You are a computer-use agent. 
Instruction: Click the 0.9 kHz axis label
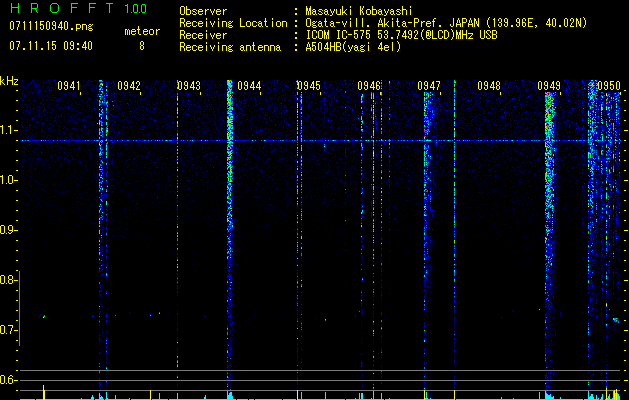[x=8, y=230]
